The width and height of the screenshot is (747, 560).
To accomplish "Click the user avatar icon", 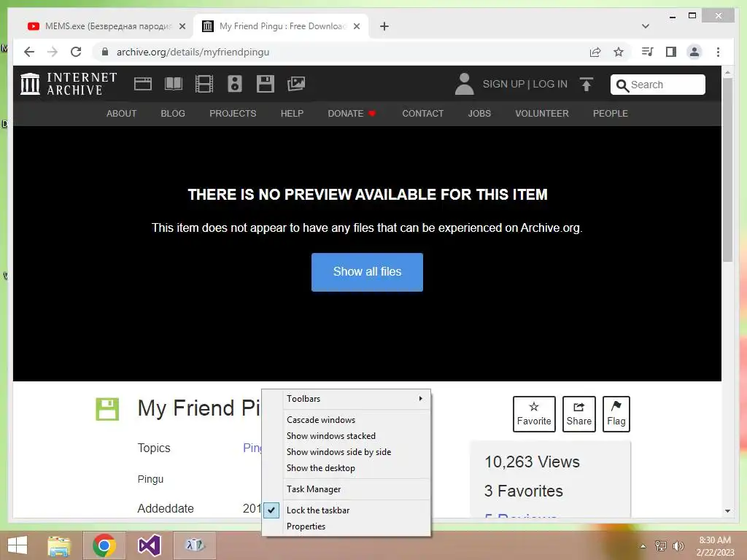I will pyautogui.click(x=464, y=84).
